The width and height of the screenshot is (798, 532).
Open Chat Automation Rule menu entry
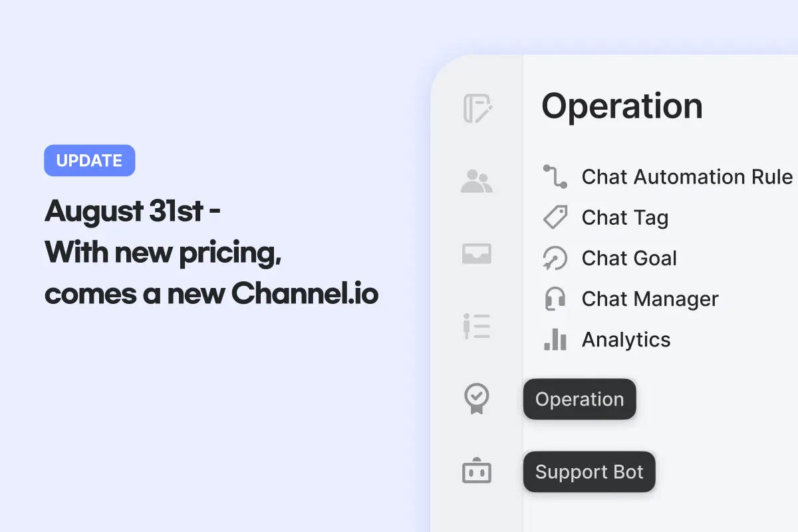click(x=687, y=177)
